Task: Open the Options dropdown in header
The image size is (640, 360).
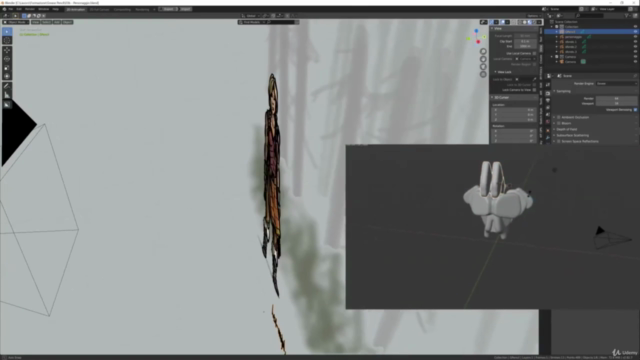Action: [x=534, y=16]
